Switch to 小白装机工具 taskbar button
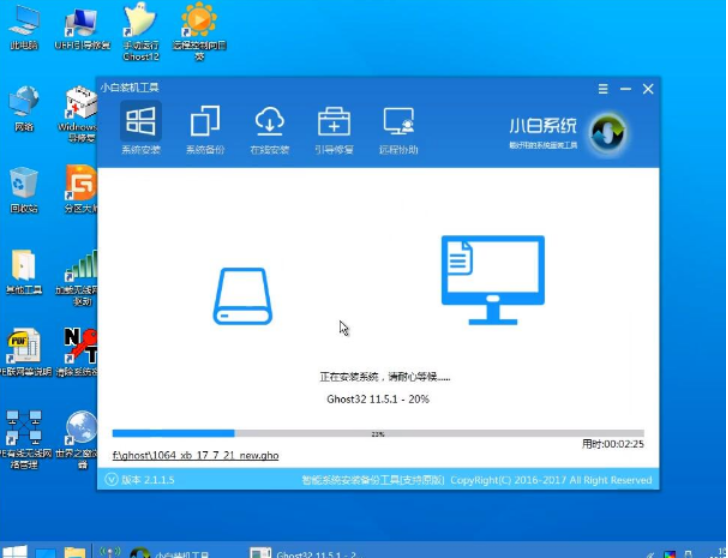This screenshot has height=558, width=728. coord(170,552)
